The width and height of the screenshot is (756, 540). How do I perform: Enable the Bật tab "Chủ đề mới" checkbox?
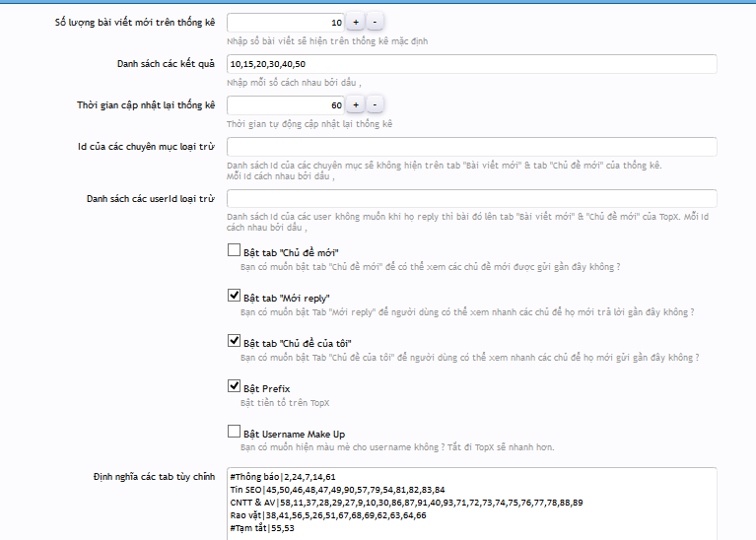[x=234, y=249]
